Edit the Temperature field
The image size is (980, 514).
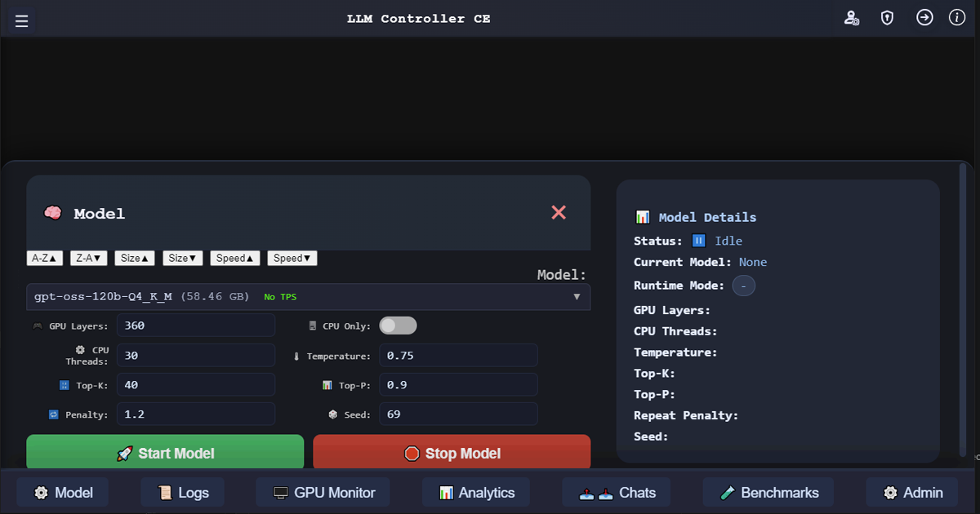tap(458, 355)
